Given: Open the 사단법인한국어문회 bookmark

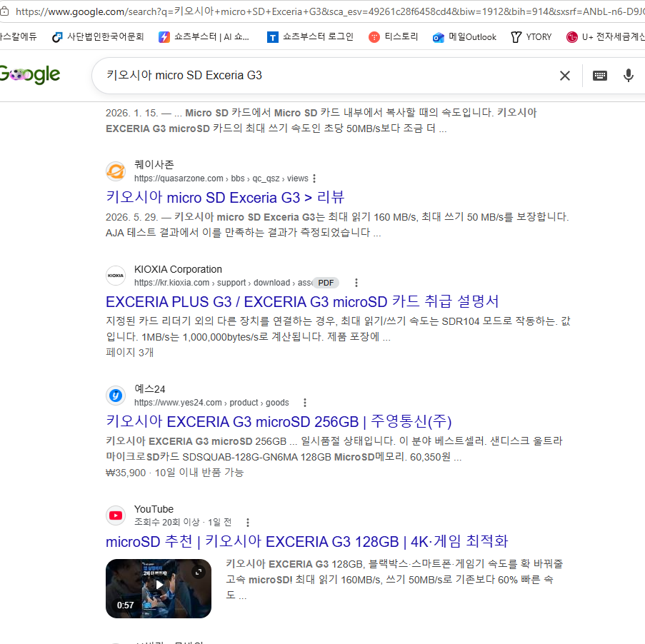Looking at the screenshot, I should tap(98, 37).
